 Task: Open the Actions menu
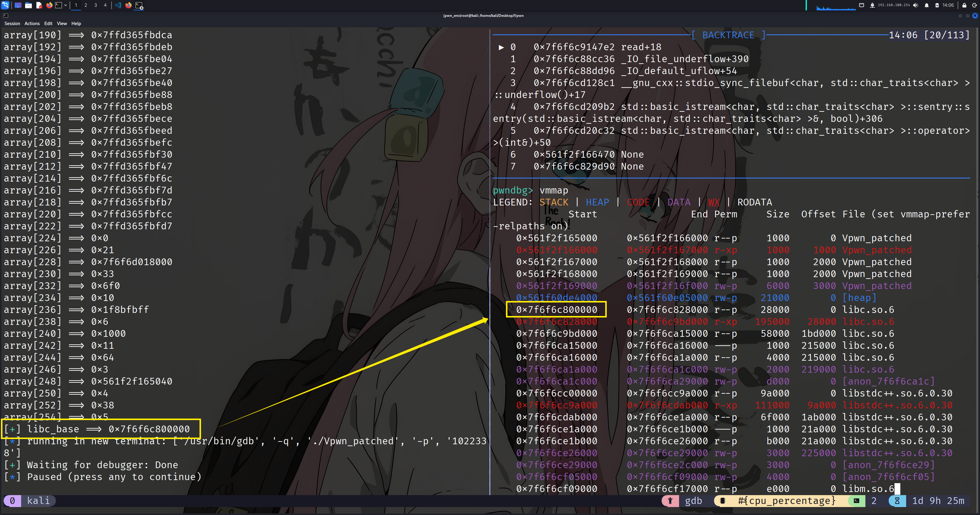click(x=32, y=24)
